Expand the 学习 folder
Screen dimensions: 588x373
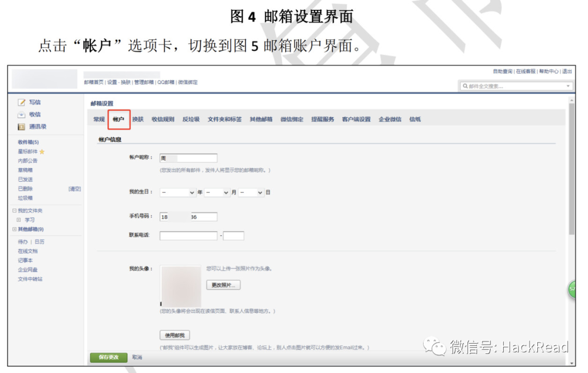point(19,220)
